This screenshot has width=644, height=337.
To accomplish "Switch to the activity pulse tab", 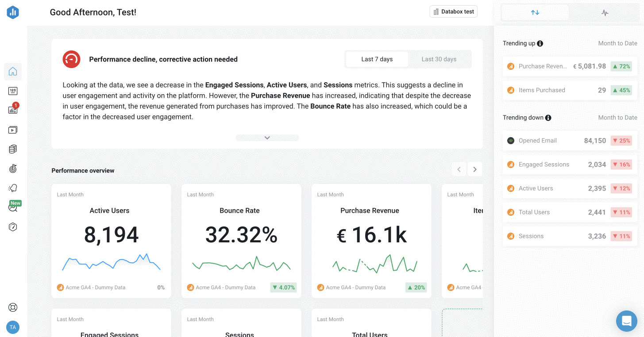I will (x=605, y=12).
